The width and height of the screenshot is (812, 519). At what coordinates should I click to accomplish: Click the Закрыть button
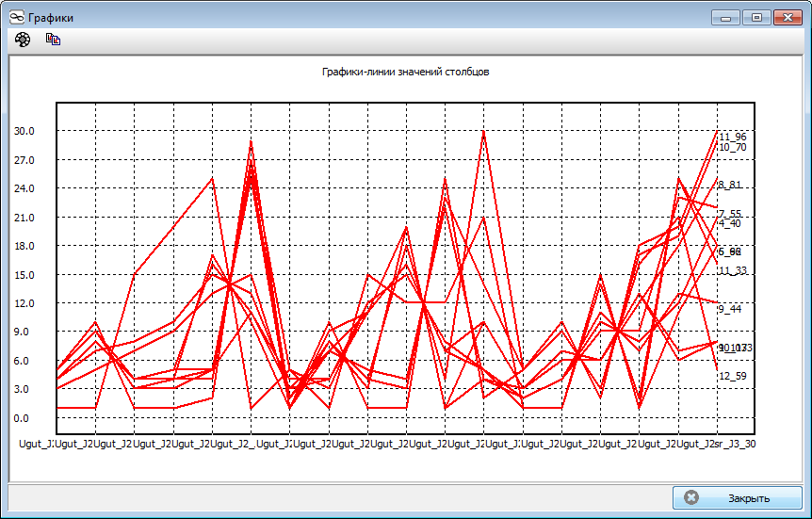pos(737,497)
